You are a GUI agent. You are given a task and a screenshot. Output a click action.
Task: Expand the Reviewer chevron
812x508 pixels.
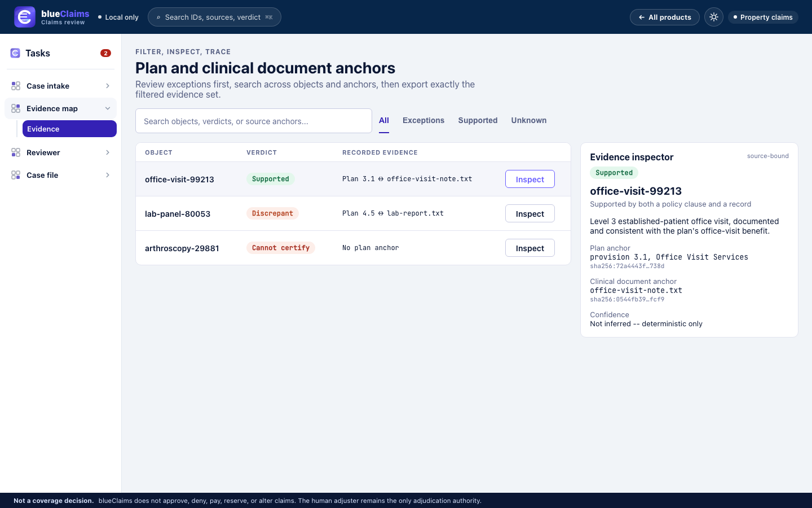108,152
